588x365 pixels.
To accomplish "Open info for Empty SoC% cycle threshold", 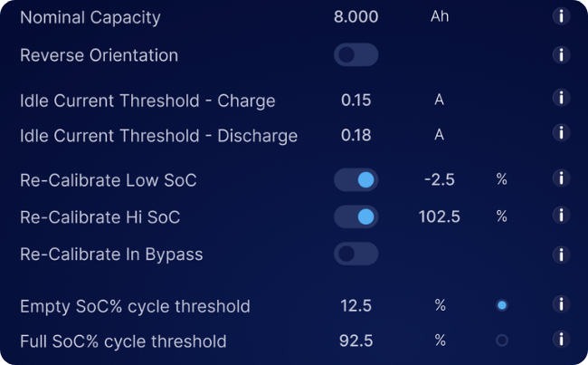I will 561,305.
